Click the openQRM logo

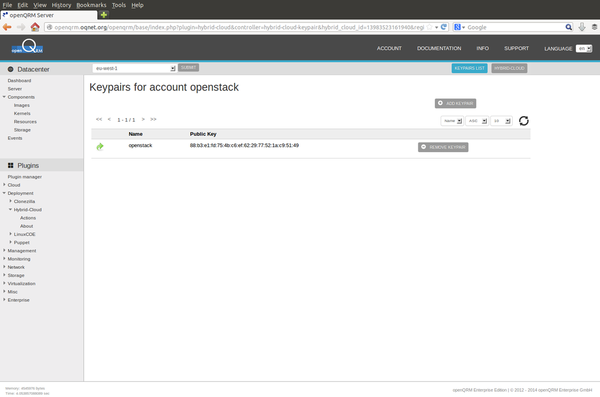click(x=27, y=47)
